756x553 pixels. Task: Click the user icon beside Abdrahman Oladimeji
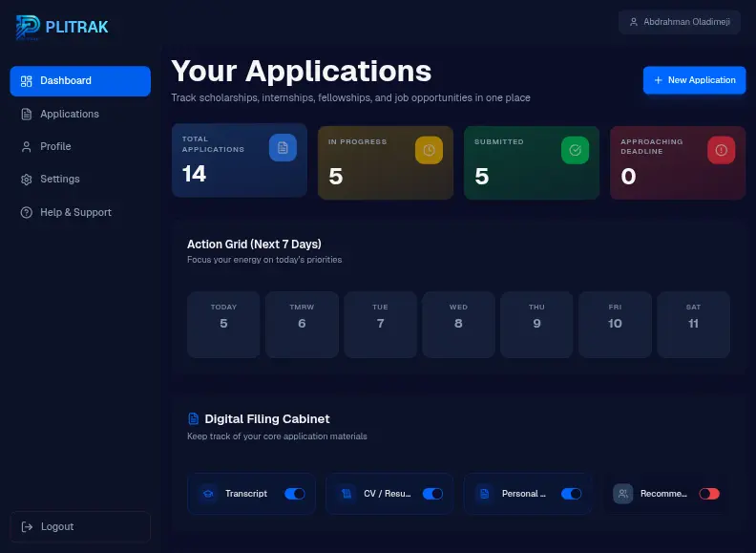coord(634,22)
